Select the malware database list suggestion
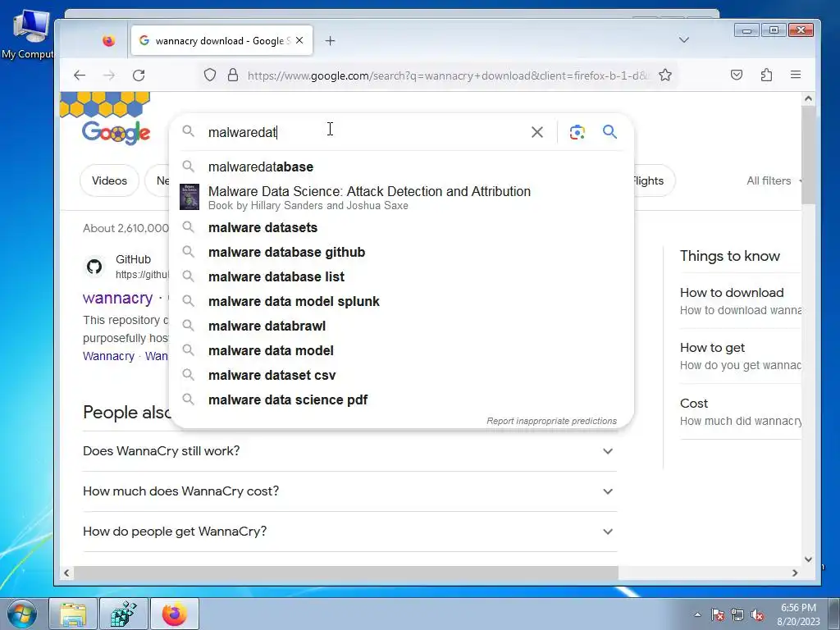The width and height of the screenshot is (840, 630). (x=400, y=277)
